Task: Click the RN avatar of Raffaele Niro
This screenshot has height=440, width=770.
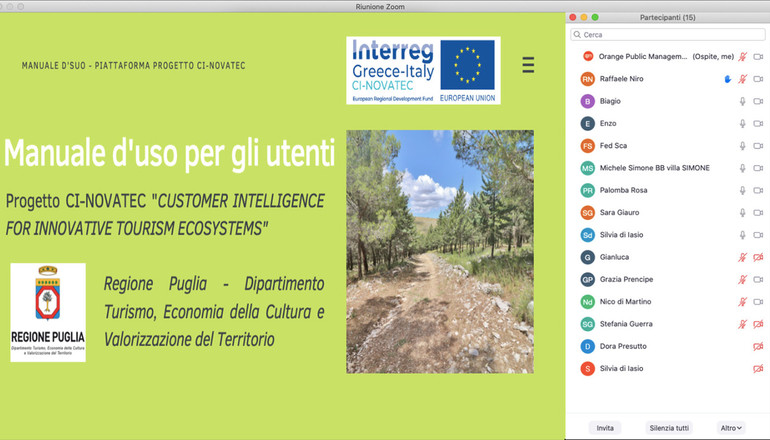Action: click(588, 79)
